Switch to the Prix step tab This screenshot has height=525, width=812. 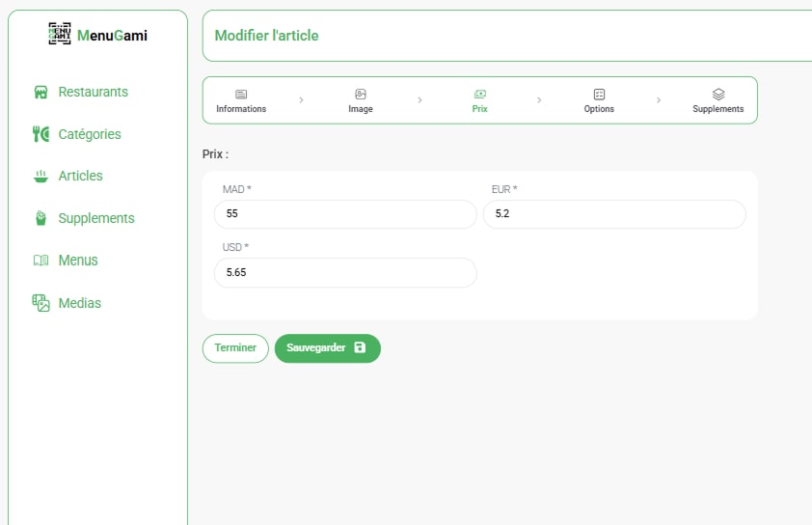coord(479,100)
